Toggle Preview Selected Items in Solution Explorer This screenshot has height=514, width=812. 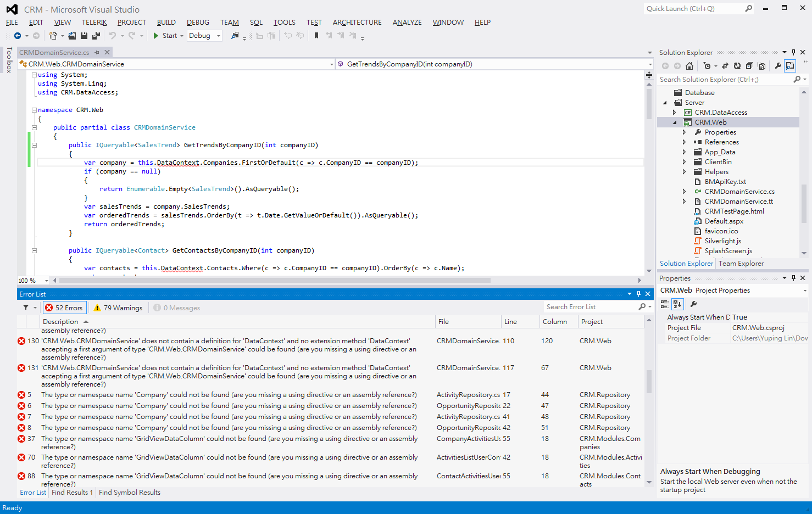tap(790, 66)
